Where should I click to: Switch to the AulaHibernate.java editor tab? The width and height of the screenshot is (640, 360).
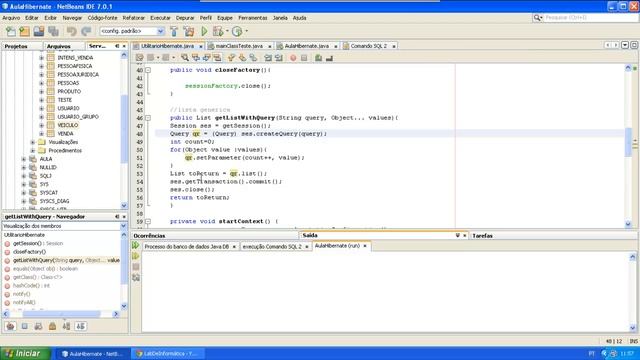[x=307, y=46]
